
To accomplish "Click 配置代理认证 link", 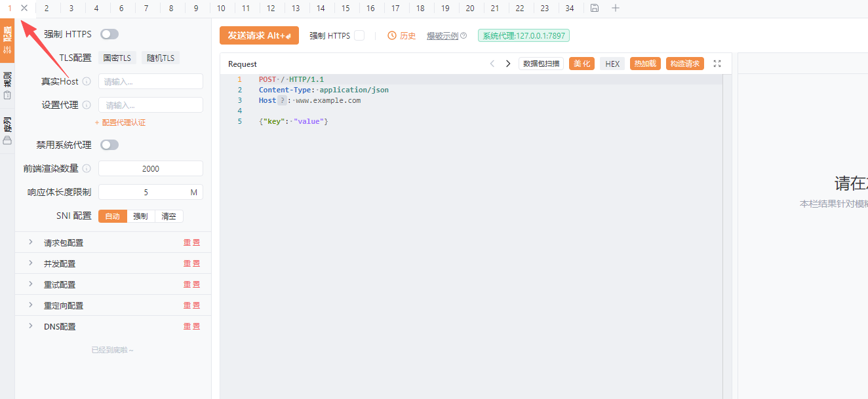I will (x=121, y=123).
